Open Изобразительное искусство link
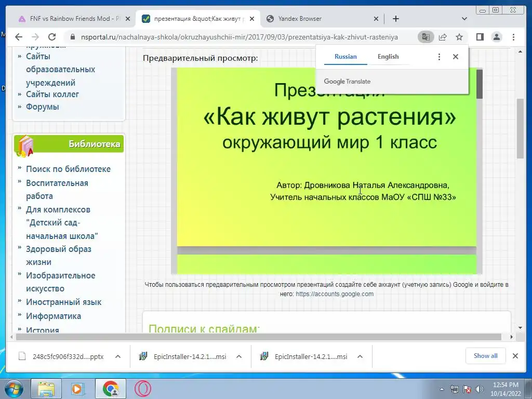Image resolution: width=532 pixels, height=399 pixels. [61, 282]
